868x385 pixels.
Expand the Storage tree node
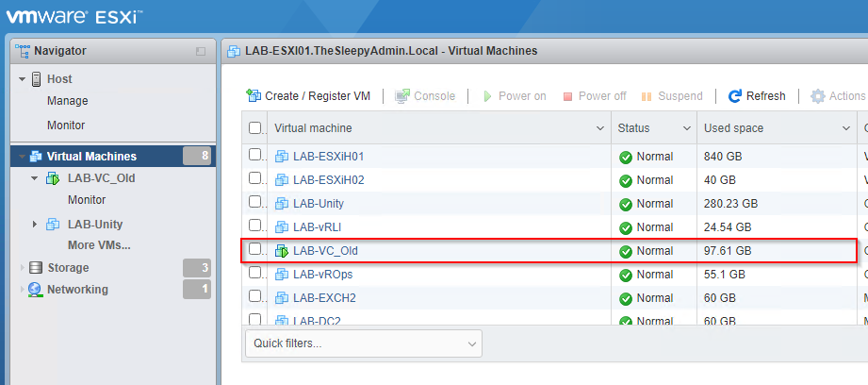[x=22, y=268]
